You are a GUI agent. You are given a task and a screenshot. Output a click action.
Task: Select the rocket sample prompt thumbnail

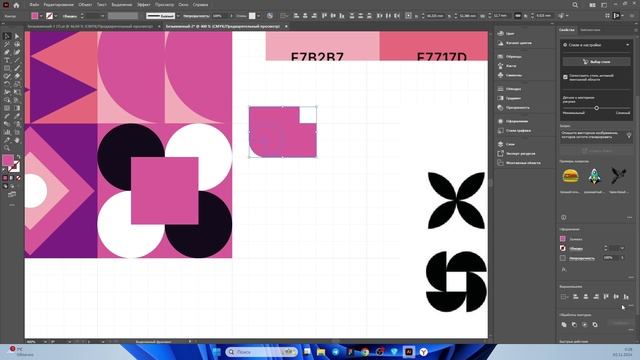pos(594,176)
